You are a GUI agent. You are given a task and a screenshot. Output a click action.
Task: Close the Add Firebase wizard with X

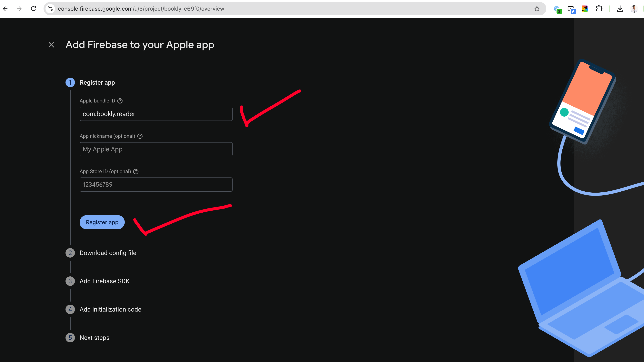[x=51, y=45]
